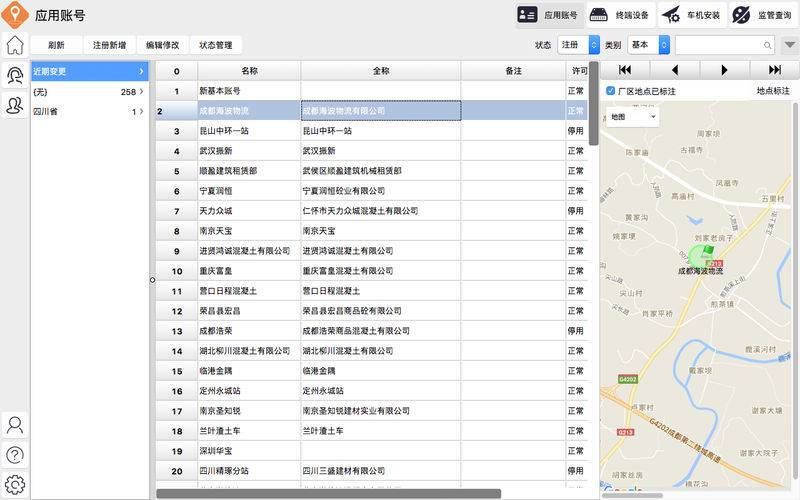
Task: Click the green flag marker on map
Action: click(x=706, y=250)
